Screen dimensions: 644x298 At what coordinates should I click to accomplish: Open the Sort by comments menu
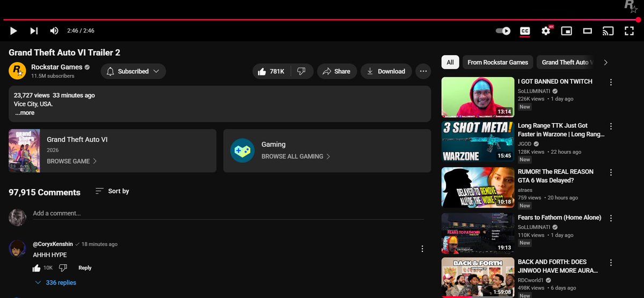pyautogui.click(x=112, y=191)
